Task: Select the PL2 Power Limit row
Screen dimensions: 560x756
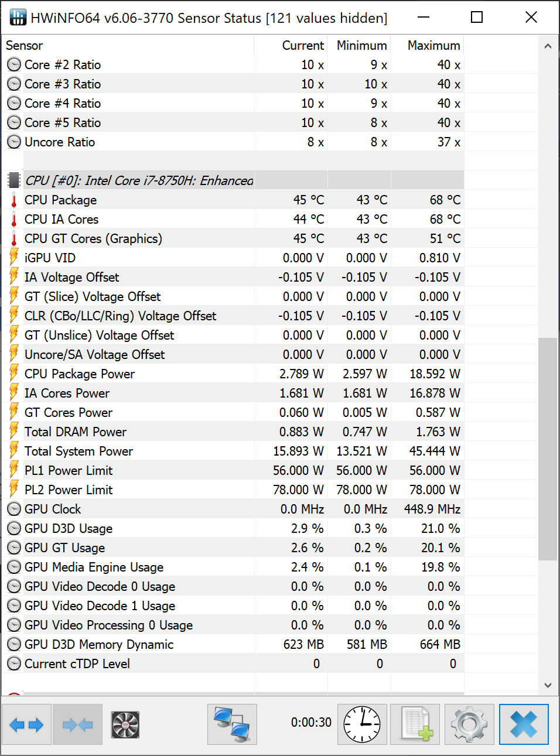Action: click(233, 490)
